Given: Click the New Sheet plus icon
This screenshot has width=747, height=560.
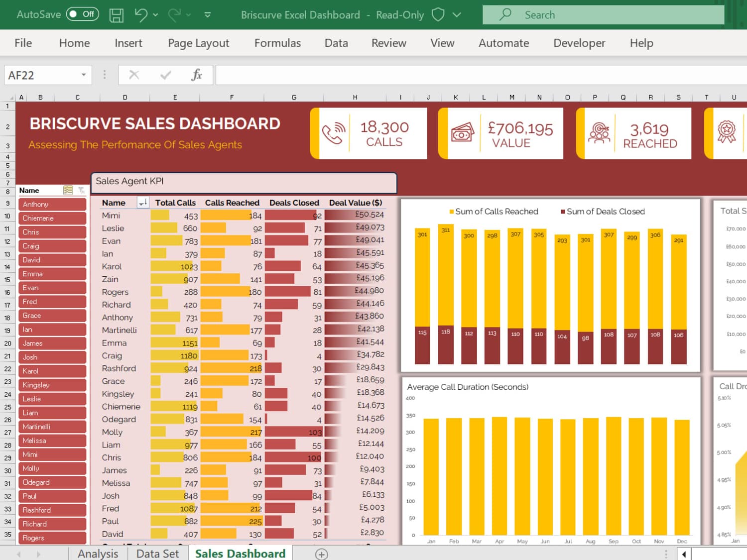Looking at the screenshot, I should click(x=322, y=554).
